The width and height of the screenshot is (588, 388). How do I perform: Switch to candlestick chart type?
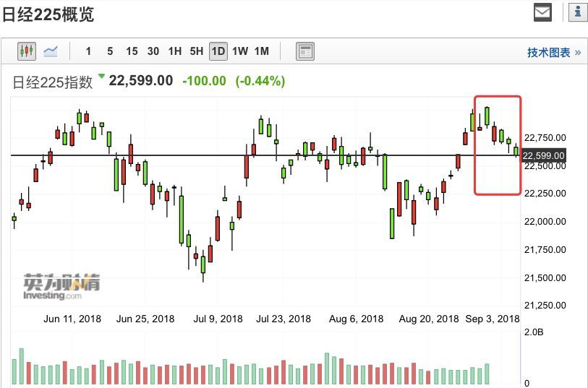[x=27, y=51]
